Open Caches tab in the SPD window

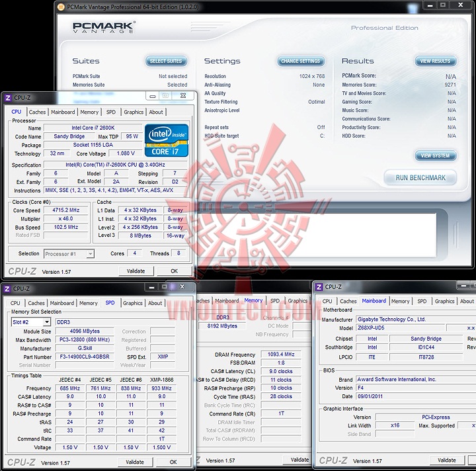pos(36,303)
